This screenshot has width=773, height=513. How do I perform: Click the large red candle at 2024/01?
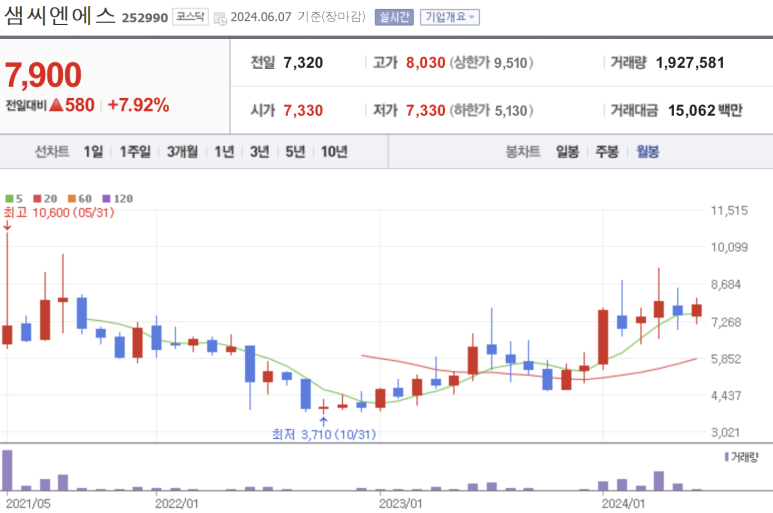pyautogui.click(x=603, y=337)
